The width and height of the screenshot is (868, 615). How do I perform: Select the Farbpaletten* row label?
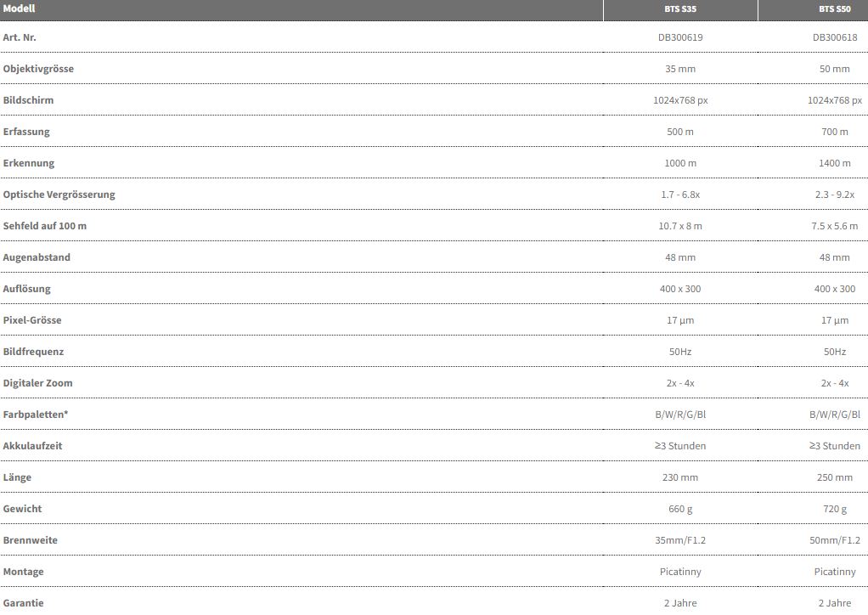coord(36,415)
